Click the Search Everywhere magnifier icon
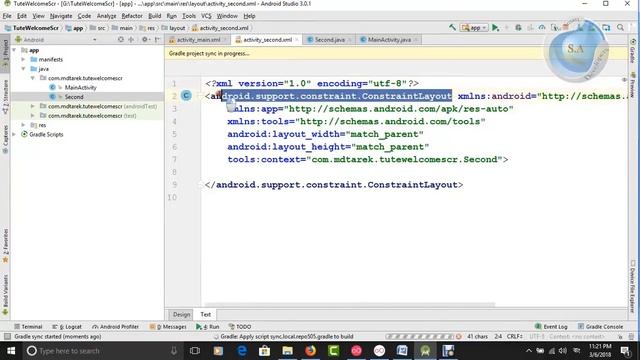The height and width of the screenshot is (360, 640). [620, 28]
